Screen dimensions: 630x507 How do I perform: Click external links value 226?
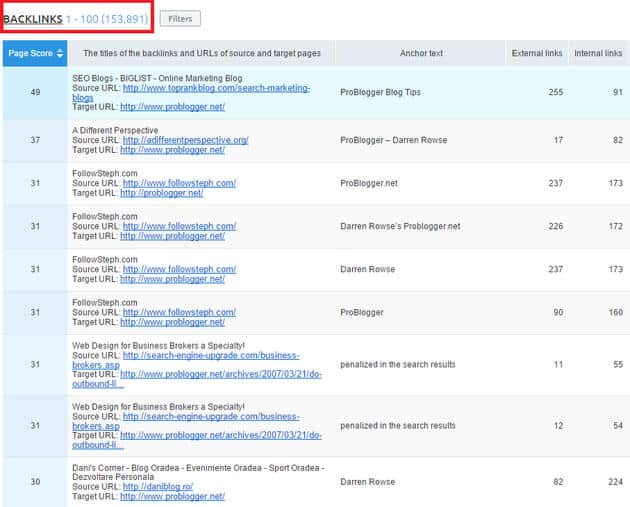tap(556, 226)
